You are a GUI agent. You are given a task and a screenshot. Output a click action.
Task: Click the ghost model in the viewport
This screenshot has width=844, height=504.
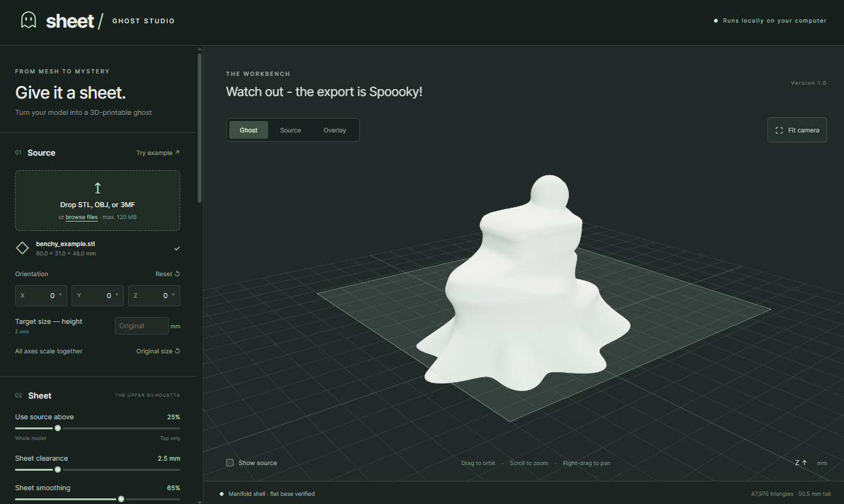click(524, 289)
